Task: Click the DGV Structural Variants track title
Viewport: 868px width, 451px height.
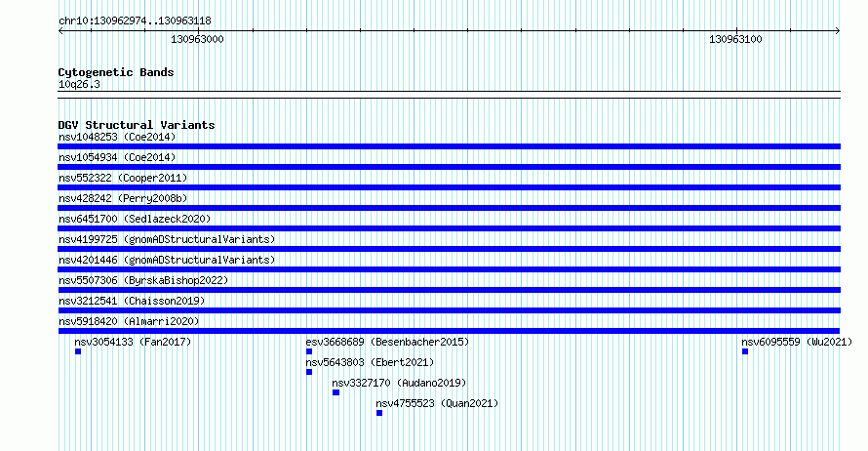Action: click(137, 125)
